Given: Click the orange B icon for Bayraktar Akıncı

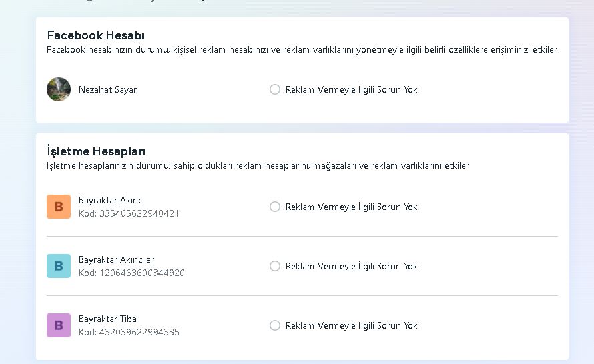Looking at the screenshot, I should pos(59,207).
